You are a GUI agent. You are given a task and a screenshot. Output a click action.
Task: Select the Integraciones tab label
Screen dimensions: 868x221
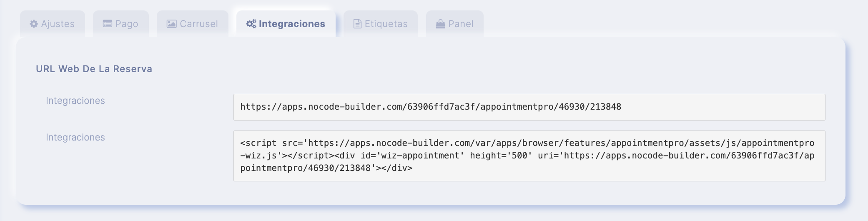292,24
